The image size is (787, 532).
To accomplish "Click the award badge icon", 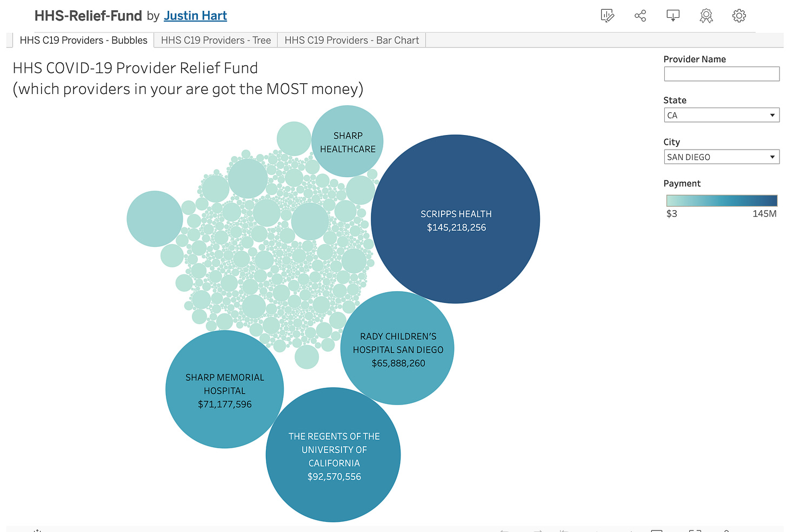I will 706,16.
